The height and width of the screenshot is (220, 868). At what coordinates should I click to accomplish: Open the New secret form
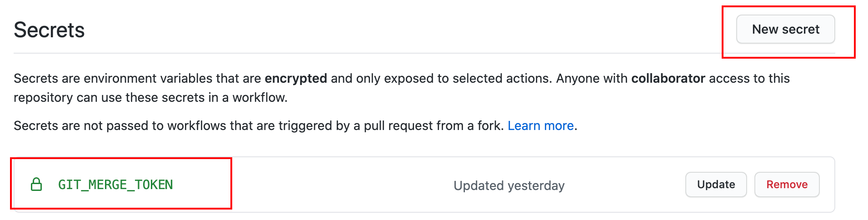785,29
